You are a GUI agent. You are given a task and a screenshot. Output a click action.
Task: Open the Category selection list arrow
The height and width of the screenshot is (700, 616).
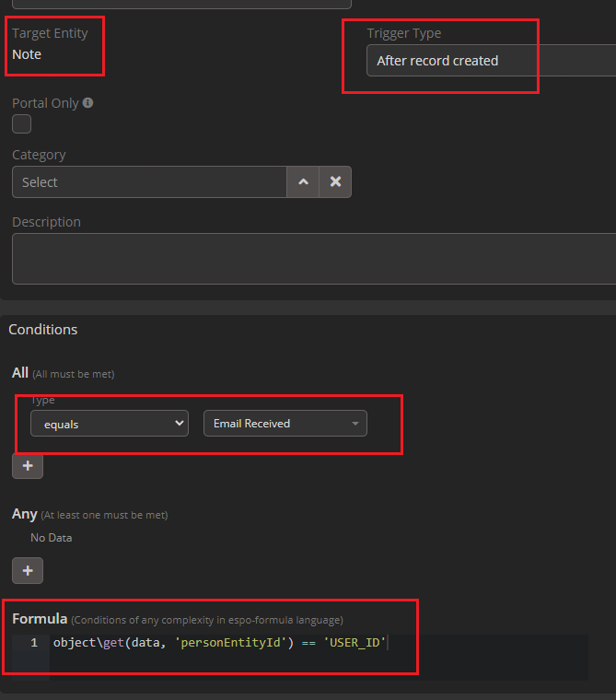(303, 182)
